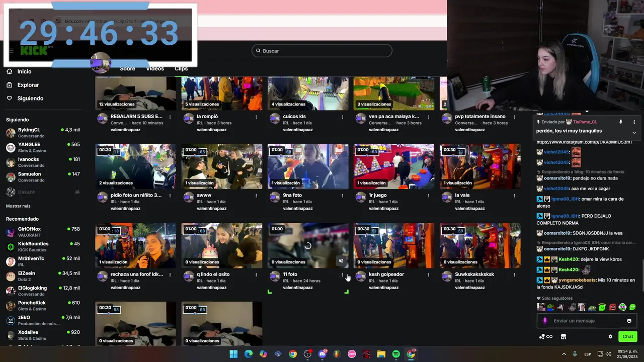Image resolution: width=644 pixels, height=362 pixels.
Task: Expand 'Mostrar más' in Siguiendo list
Action: click(x=18, y=206)
